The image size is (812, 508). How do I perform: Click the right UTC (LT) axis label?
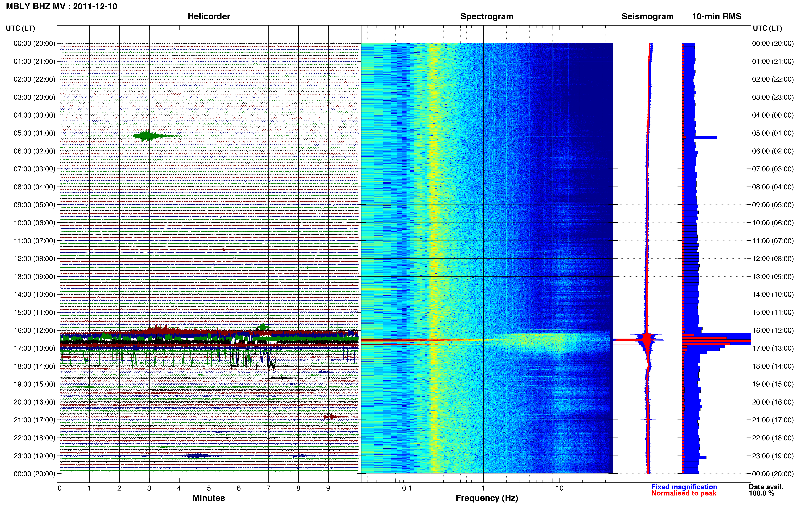(x=767, y=28)
